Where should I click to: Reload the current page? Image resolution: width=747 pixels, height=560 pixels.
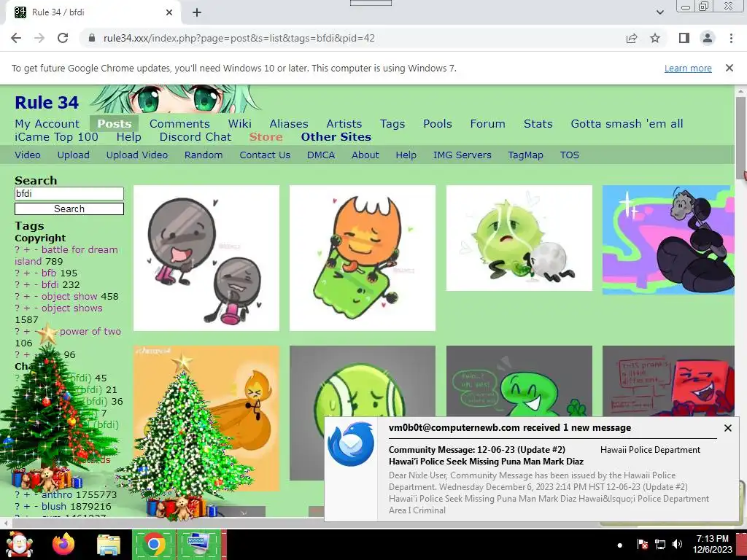tap(63, 38)
